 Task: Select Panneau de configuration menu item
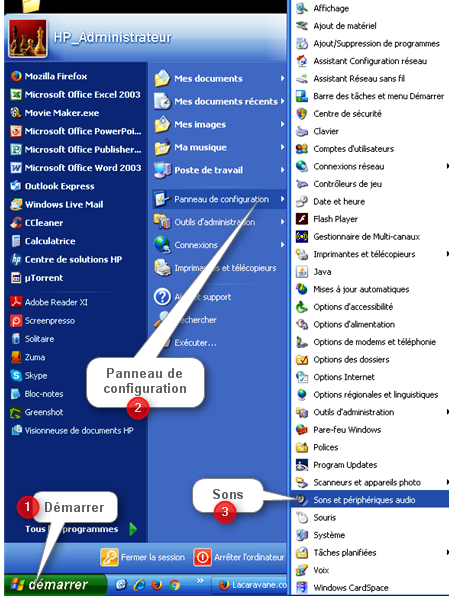click(219, 199)
